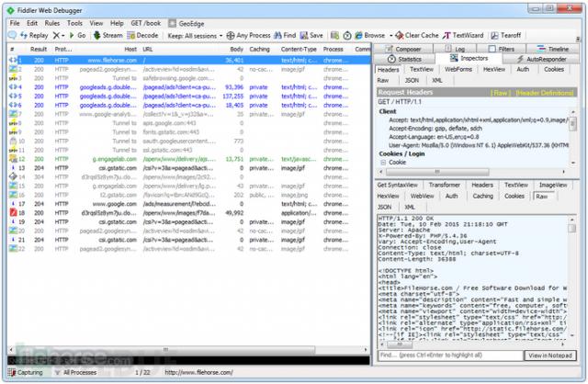Image resolution: width=588 pixels, height=384 pixels.
Task: Click the comment balloon icon in toolbar
Action: (12, 35)
